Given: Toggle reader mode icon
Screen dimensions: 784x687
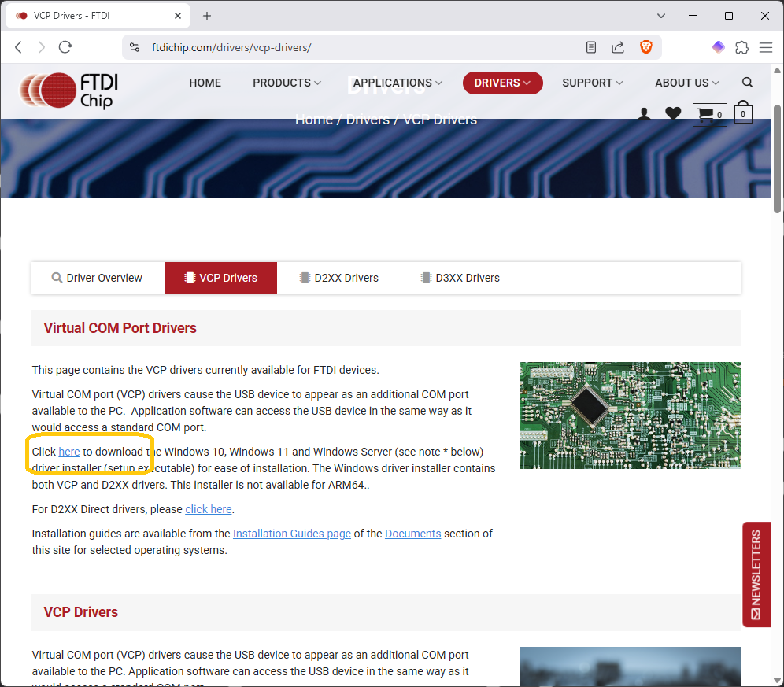Looking at the screenshot, I should pyautogui.click(x=591, y=47).
